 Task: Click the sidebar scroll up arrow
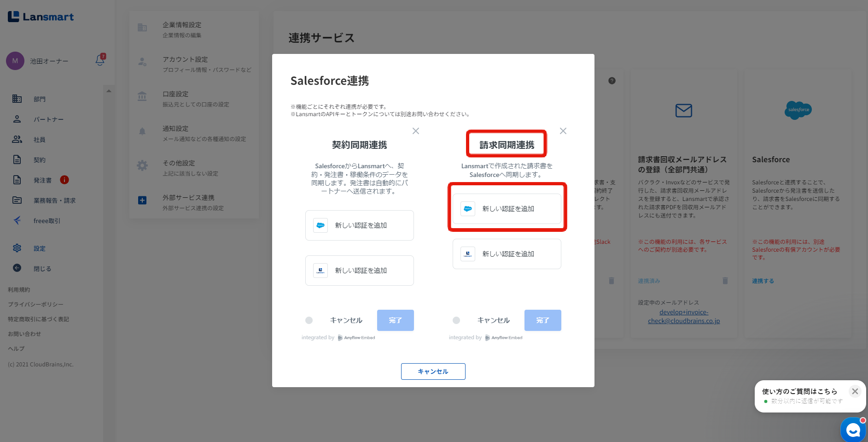pos(109,91)
